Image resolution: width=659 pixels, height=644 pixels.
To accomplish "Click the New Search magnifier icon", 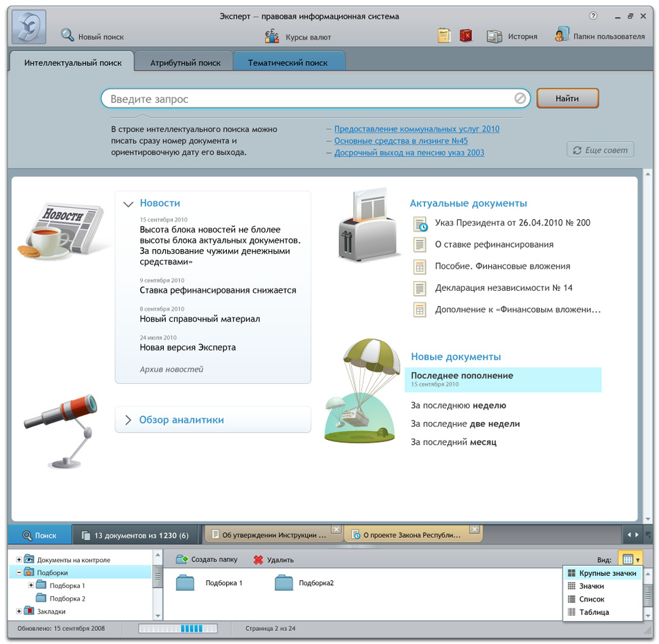I will (67, 35).
